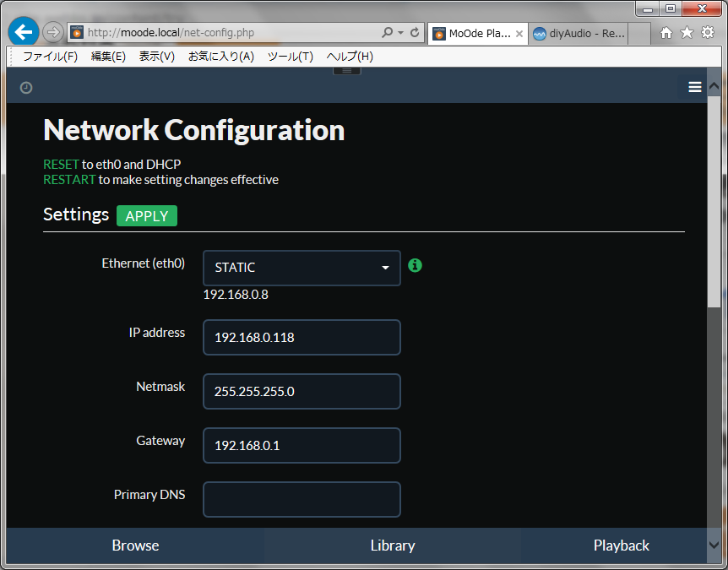Open the ツール(T) menu
728x570 pixels.
[x=291, y=57]
